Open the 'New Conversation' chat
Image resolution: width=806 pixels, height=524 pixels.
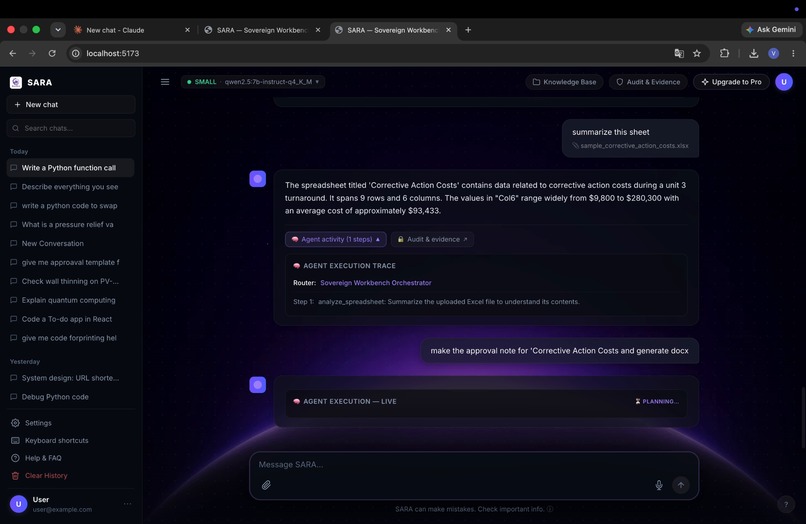coord(70,243)
